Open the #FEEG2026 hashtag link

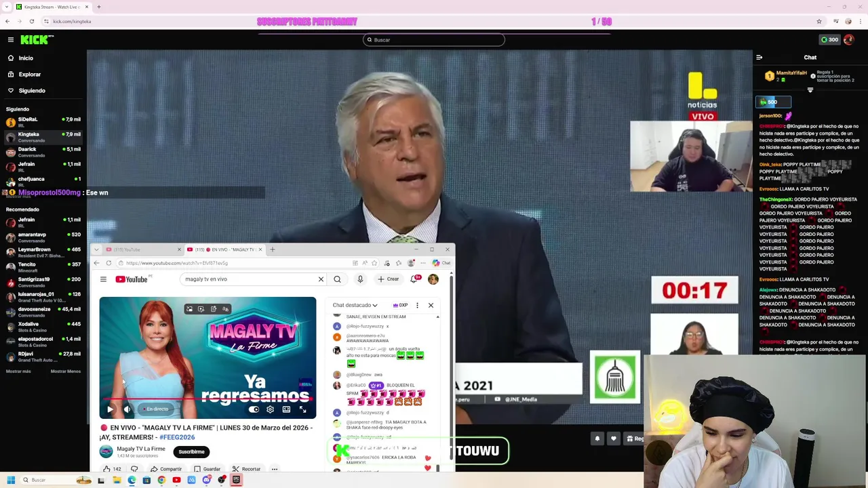point(177,437)
